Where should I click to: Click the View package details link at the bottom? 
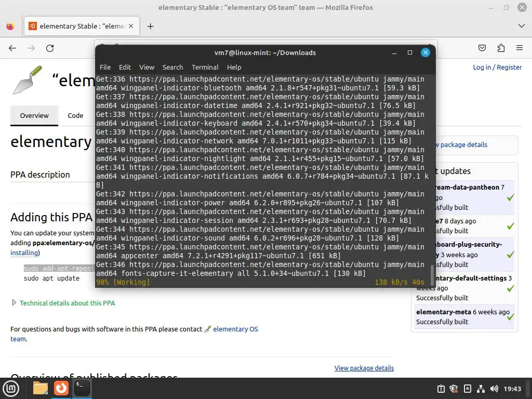coord(364,368)
